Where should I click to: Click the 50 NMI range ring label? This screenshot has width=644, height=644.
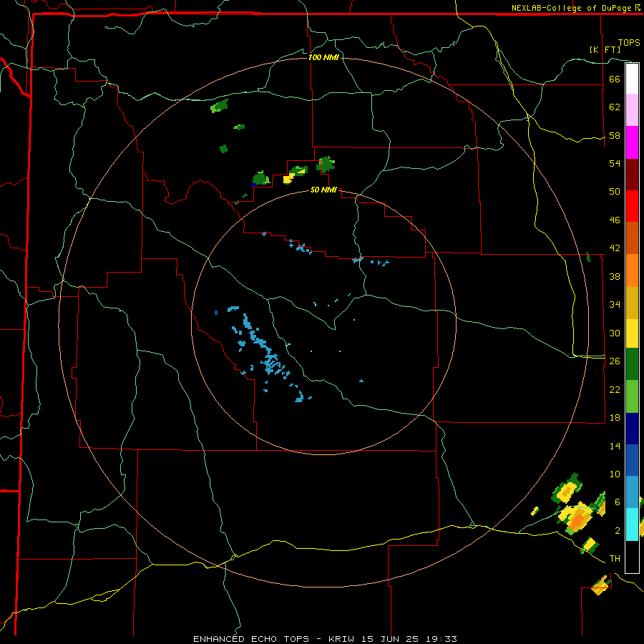323,190
